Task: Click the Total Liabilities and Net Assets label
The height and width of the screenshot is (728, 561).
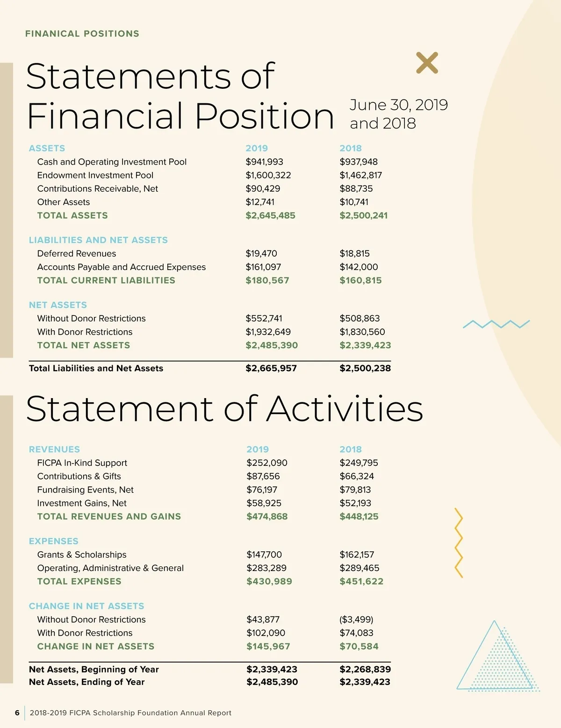Action: pyautogui.click(x=96, y=368)
